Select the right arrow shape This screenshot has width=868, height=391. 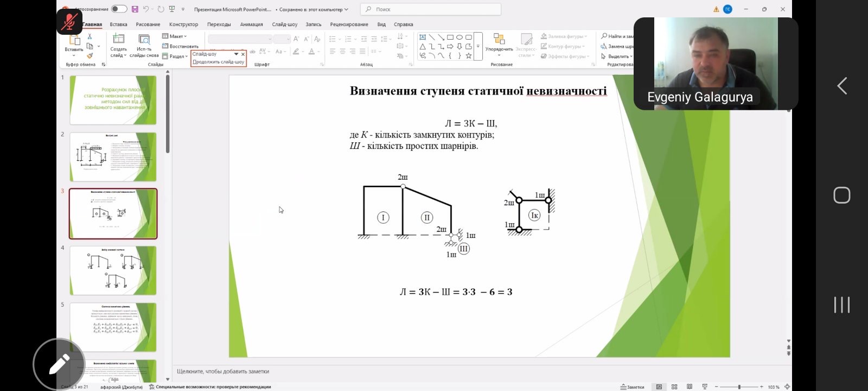tap(450, 46)
